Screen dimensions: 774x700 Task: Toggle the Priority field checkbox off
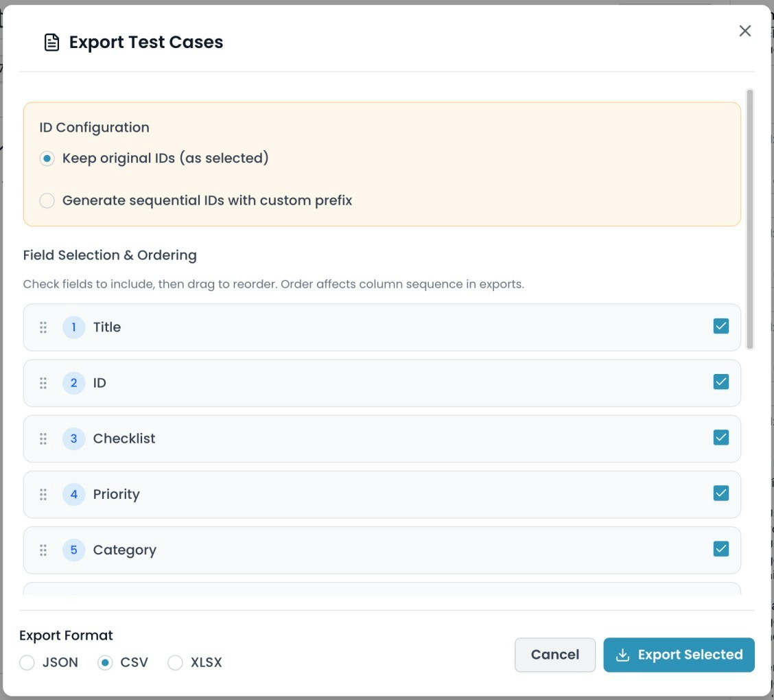[720, 493]
